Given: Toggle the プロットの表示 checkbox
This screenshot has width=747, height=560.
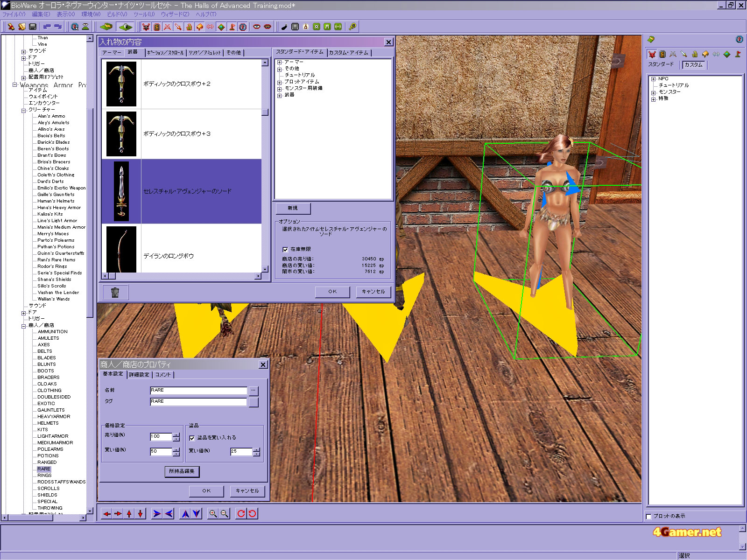Looking at the screenshot, I should click(648, 517).
